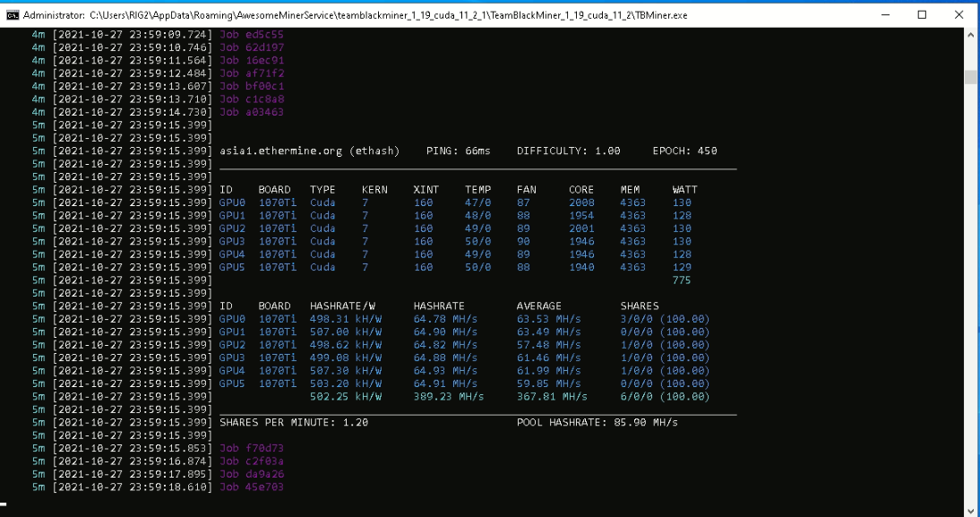
Task: Click the CORE column header
Action: (x=581, y=189)
